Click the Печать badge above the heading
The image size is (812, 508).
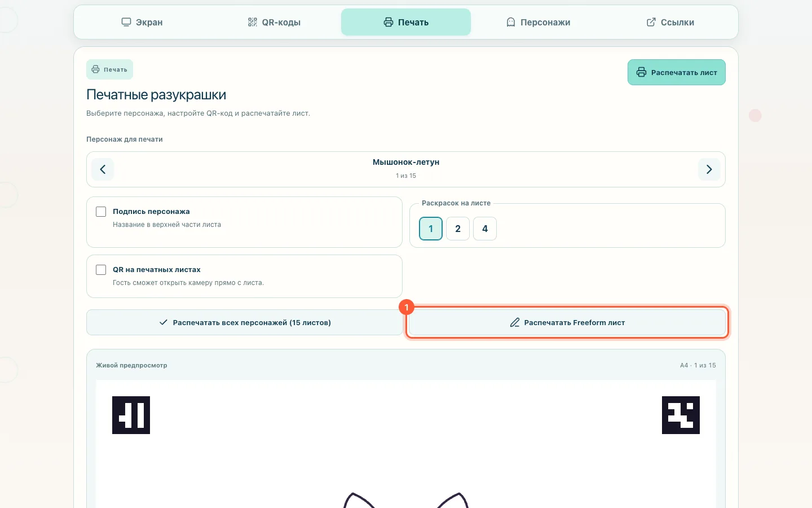109,69
